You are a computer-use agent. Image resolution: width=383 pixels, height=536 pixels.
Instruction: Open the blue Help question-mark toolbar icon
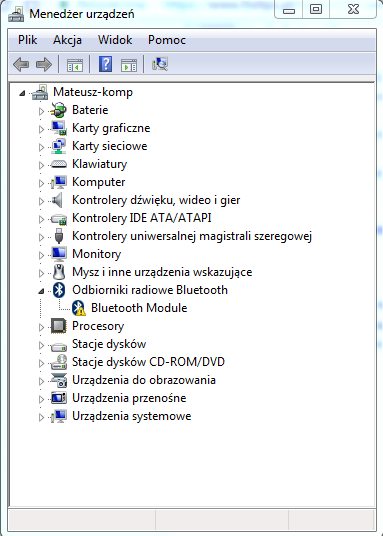pyautogui.click(x=105, y=64)
